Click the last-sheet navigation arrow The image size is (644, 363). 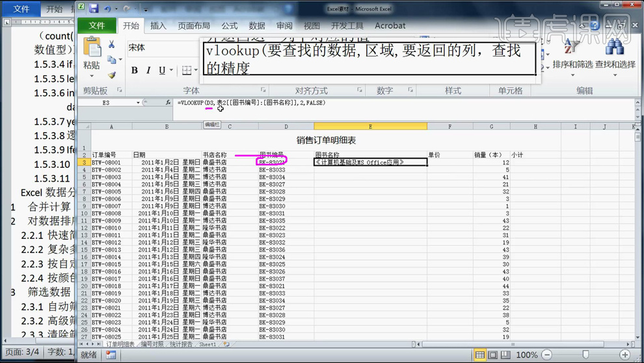coord(99,344)
